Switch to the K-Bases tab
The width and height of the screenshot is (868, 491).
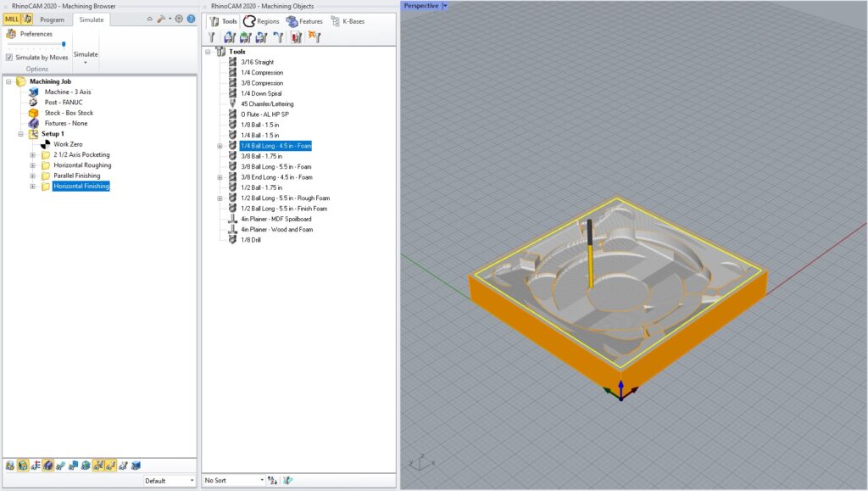point(348,21)
